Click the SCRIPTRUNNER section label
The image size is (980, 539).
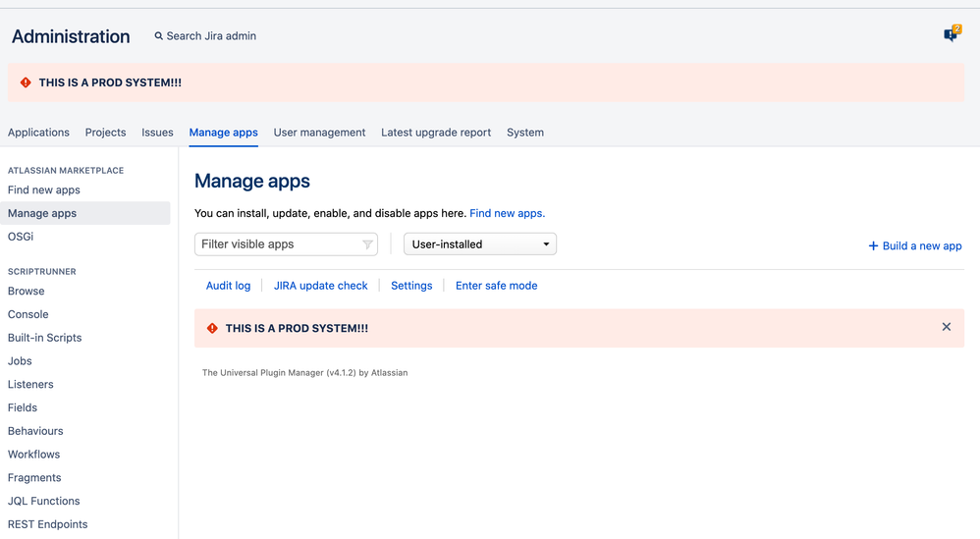pos(42,272)
